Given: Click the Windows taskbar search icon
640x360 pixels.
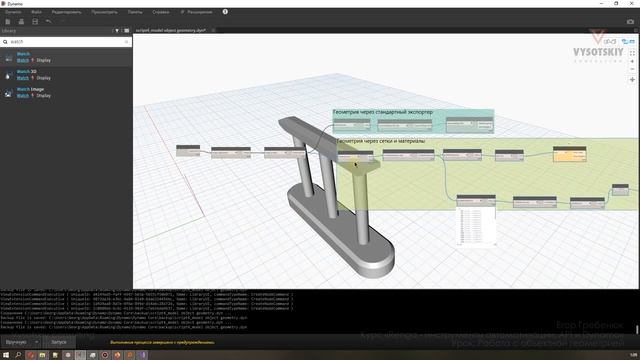Looking at the screenshot, I should (18, 355).
